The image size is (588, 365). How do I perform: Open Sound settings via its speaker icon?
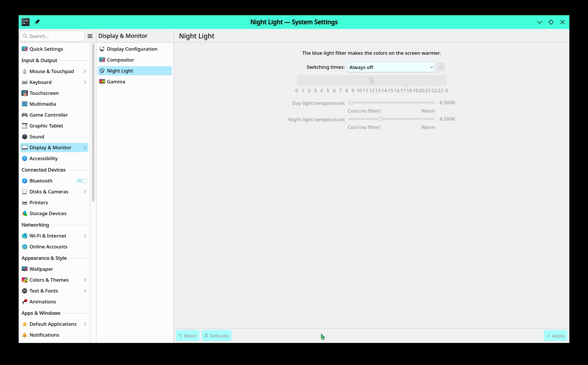(25, 137)
